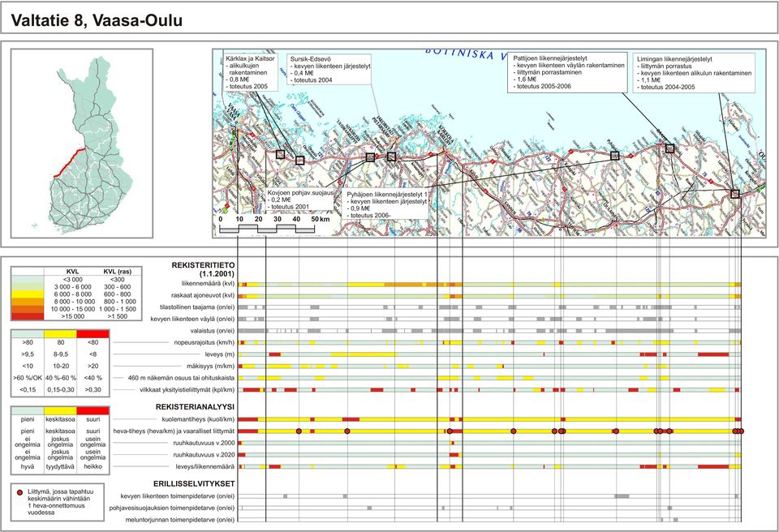Click the ">60 %/OK" legend cell

[28, 378]
